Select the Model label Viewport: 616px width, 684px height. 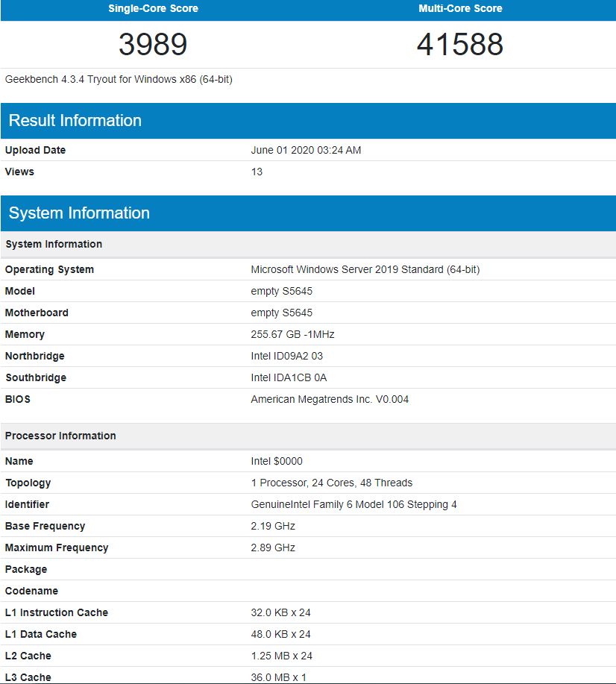pyautogui.click(x=19, y=291)
